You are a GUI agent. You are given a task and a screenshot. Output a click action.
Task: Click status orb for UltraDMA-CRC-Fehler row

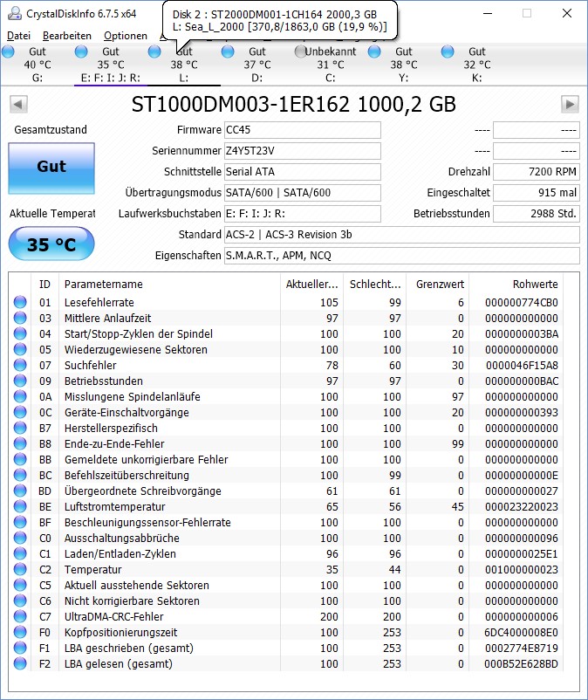click(x=20, y=616)
